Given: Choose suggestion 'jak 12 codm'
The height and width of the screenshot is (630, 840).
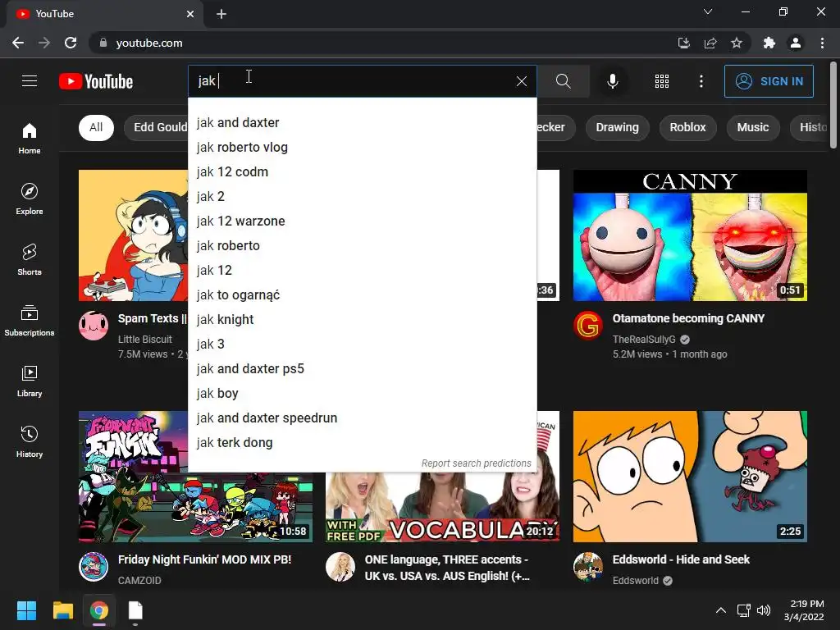Looking at the screenshot, I should (362, 172).
